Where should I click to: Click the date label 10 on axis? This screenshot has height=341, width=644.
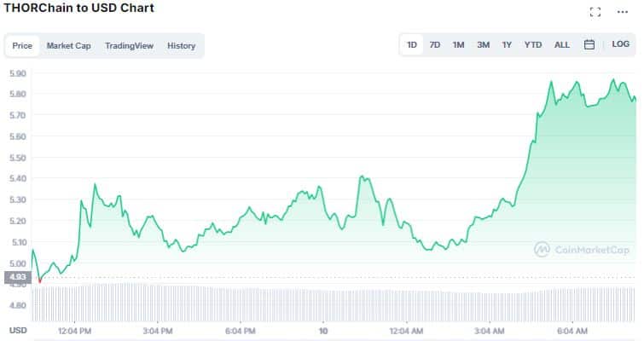point(323,331)
